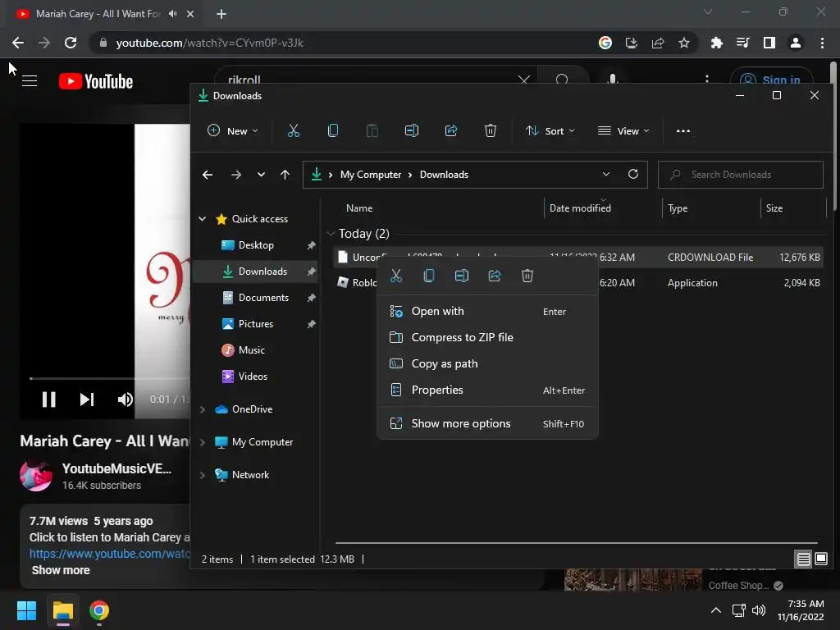Open the Sort dropdown menu
Screen dimensions: 840x630
(x=550, y=130)
